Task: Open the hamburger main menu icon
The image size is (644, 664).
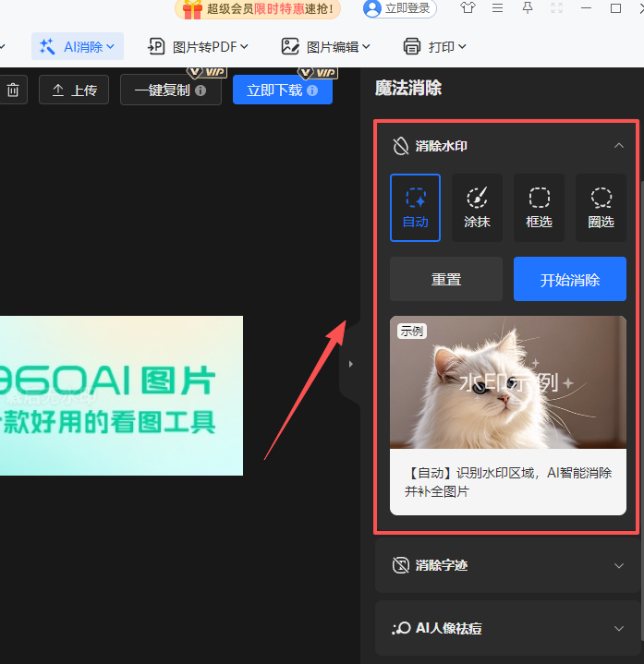Action: (497, 8)
